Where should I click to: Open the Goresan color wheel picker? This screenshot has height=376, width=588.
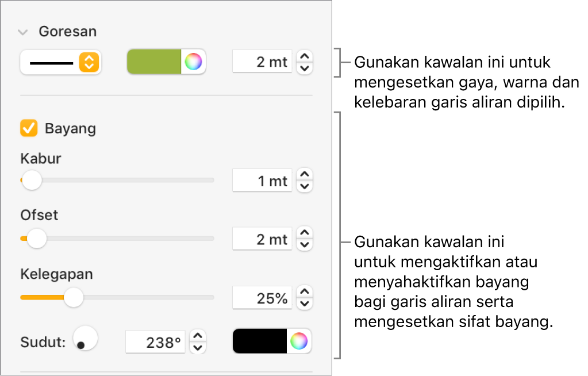point(194,62)
